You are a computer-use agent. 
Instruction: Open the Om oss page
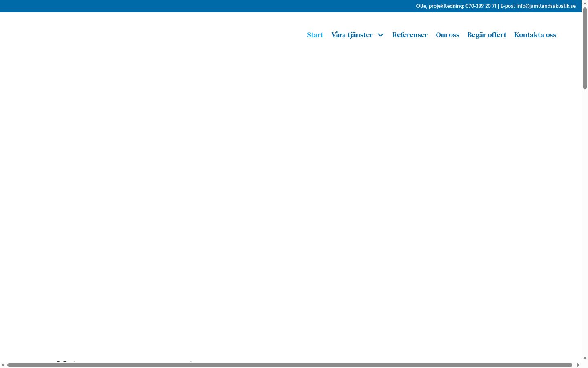click(448, 35)
